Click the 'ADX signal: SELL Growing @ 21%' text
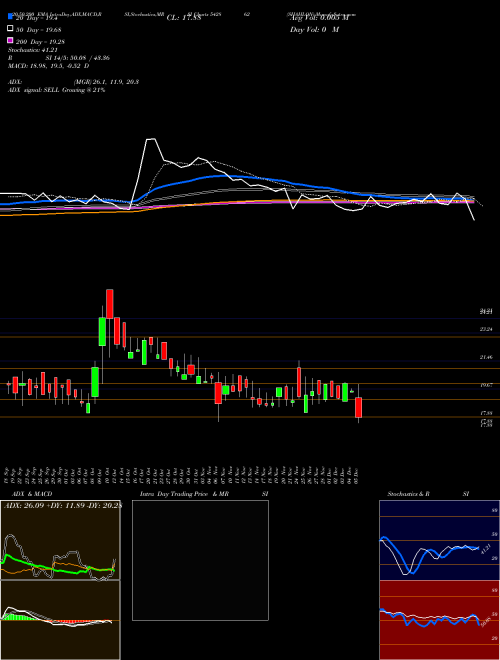The height and width of the screenshot is (660, 500). [x=56, y=90]
